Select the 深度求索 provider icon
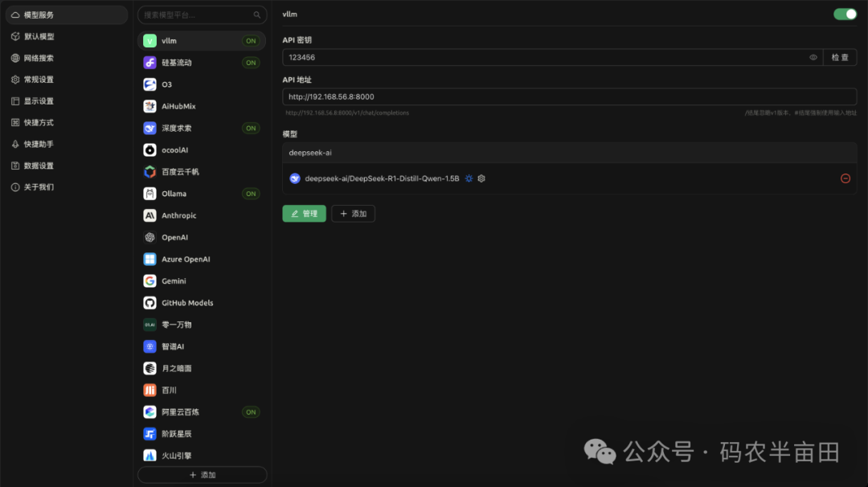The height and width of the screenshot is (487, 868). [x=149, y=129]
